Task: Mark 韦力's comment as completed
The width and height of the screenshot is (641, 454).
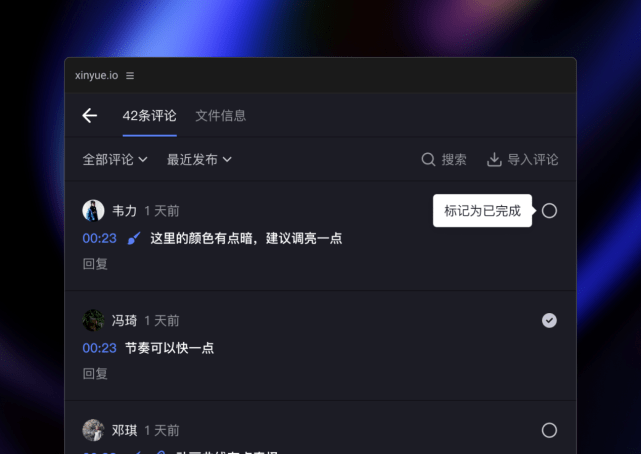Action: click(x=549, y=211)
